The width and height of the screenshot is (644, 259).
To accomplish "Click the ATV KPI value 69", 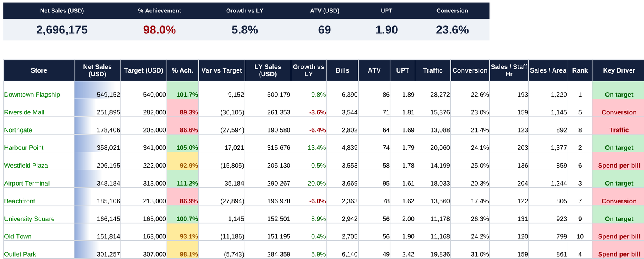I will 325,30.
